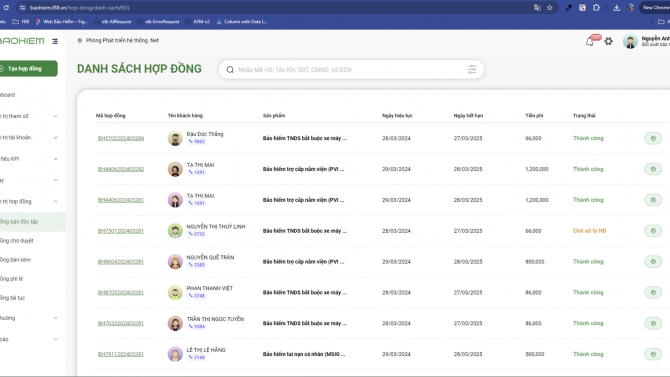Click the search magnifier icon in search box
Screen dimensions: 670x377
click(x=230, y=70)
